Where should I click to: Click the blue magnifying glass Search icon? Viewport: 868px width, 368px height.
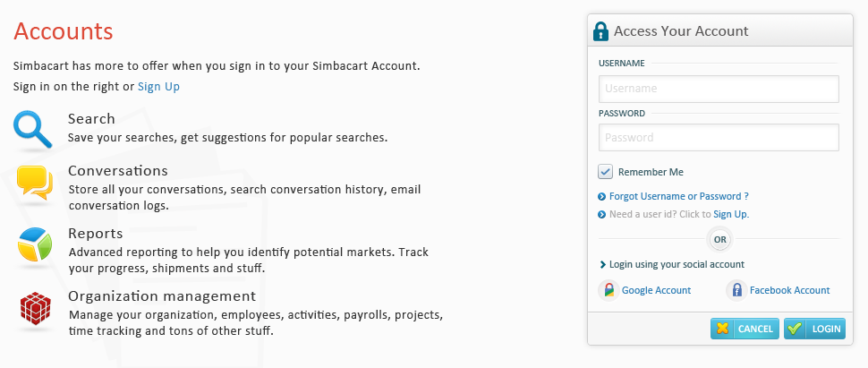[32, 129]
